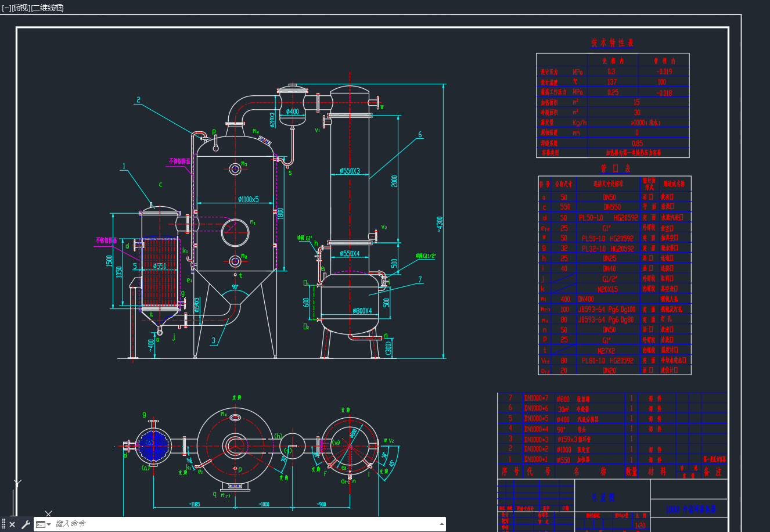This screenshot has width=770, height=532.
Task: Select the M27X2 nozzle table cell
Action: pyautogui.click(x=606, y=350)
